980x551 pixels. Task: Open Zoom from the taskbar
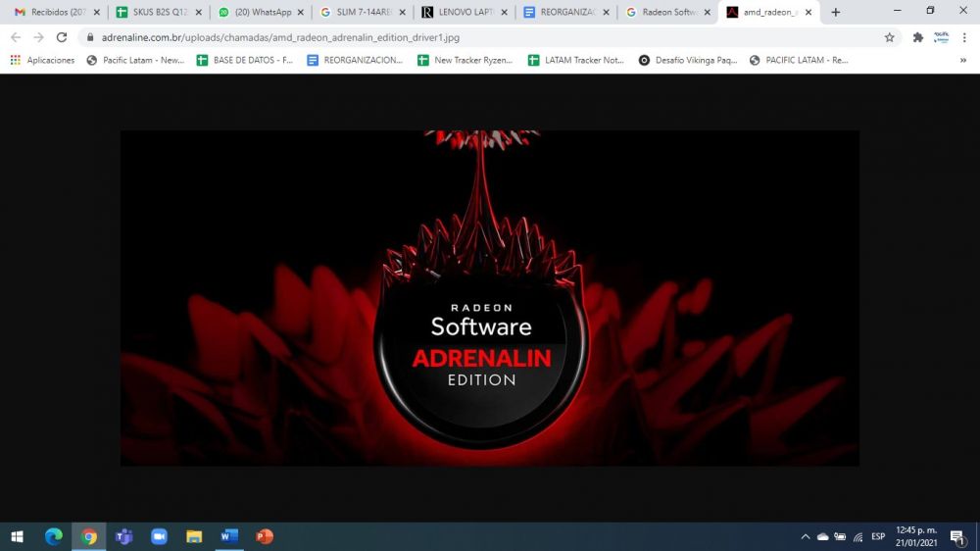point(159,536)
